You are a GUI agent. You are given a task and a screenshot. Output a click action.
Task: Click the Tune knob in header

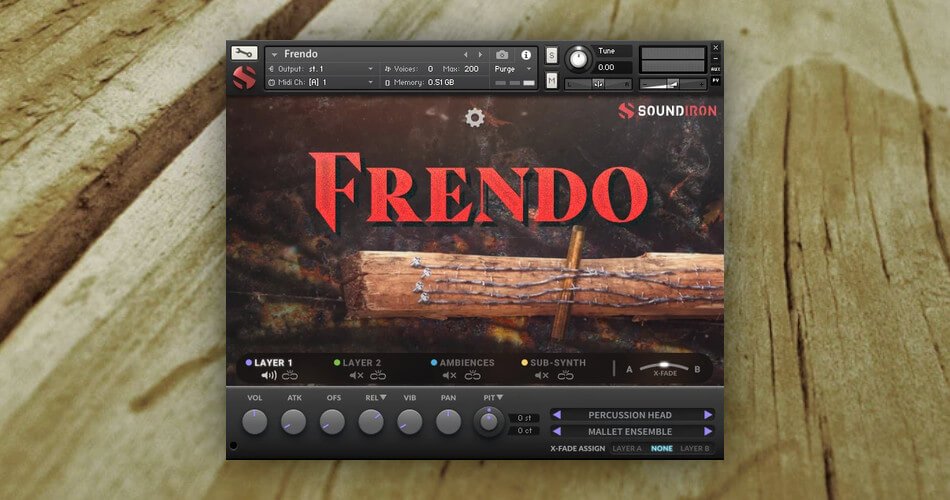(579, 59)
